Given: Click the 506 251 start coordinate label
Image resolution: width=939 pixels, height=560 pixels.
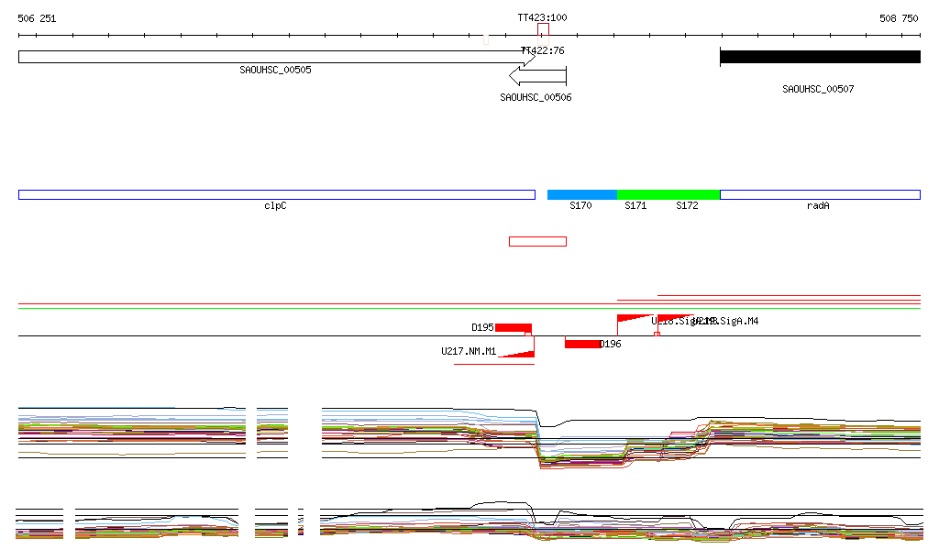Looking at the screenshot, I should (37, 18).
